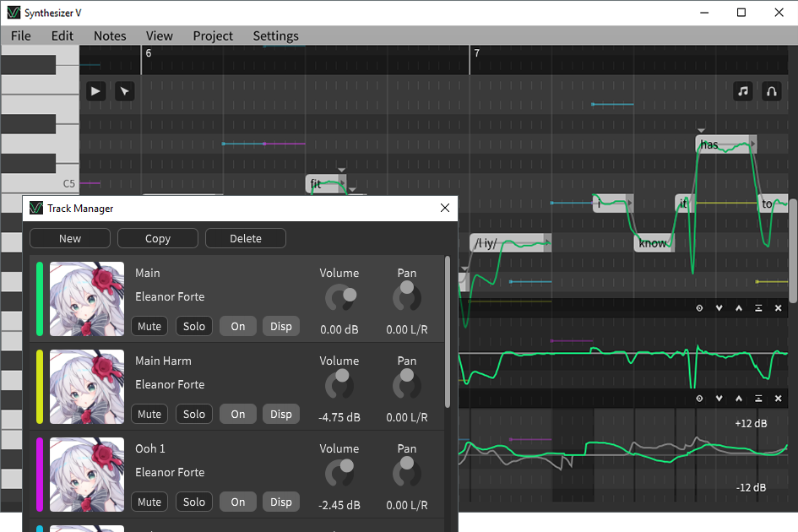Select the note with lyric "it"
This screenshot has width=798, height=532.
[684, 204]
